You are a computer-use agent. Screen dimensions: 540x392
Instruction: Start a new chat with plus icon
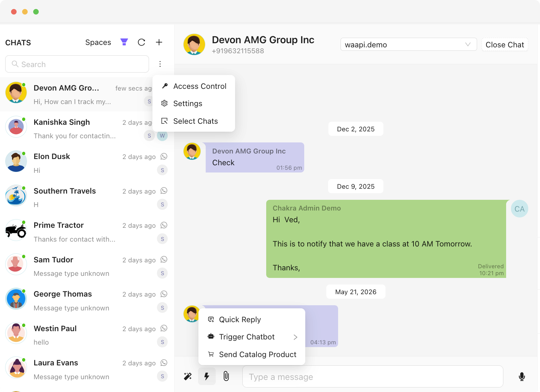click(159, 42)
